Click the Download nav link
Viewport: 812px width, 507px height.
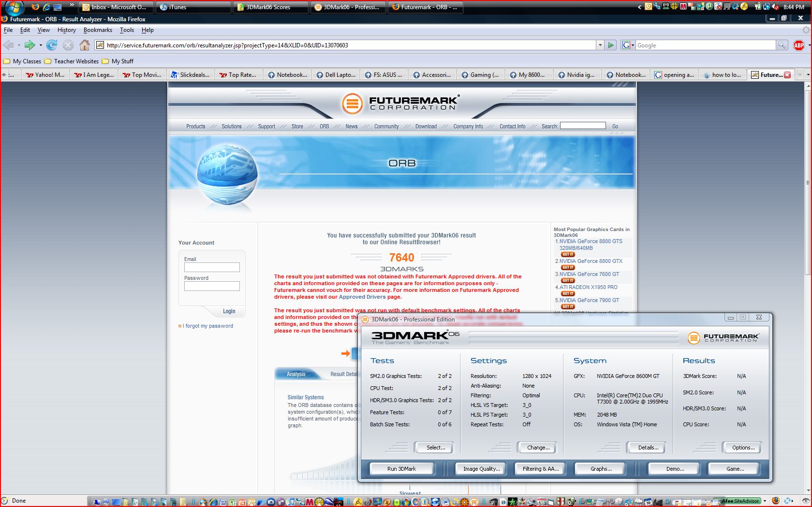[x=426, y=127]
